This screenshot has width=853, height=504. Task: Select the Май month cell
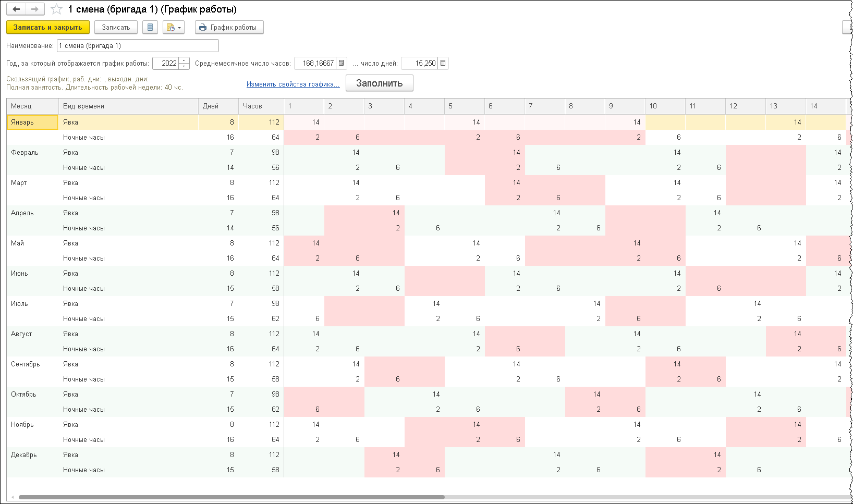(32, 243)
